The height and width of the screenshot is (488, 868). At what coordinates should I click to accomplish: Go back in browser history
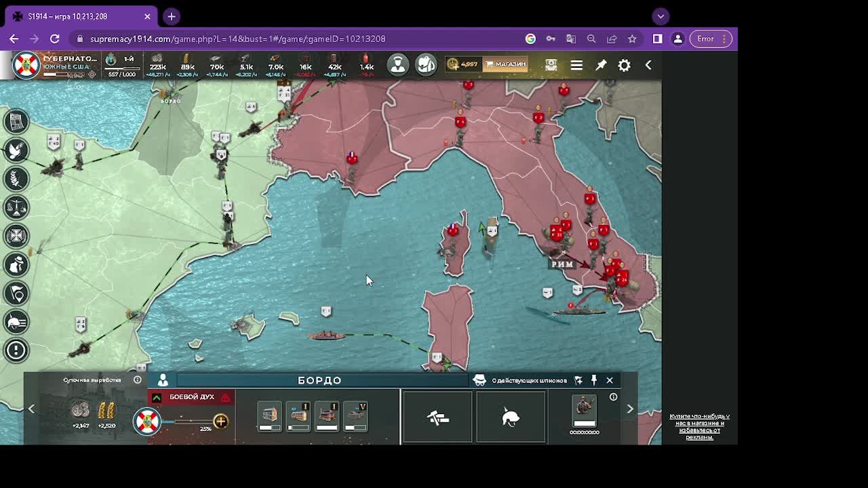point(14,39)
